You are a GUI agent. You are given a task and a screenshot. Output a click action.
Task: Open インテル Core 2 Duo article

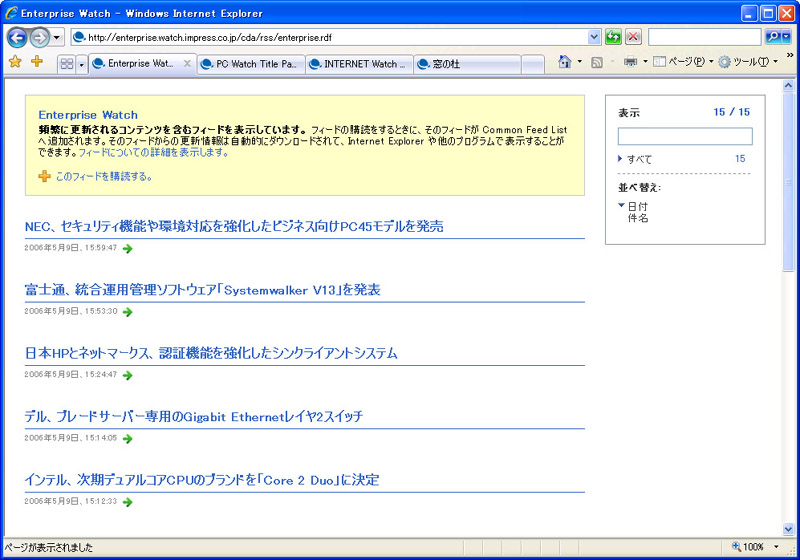(x=202, y=480)
